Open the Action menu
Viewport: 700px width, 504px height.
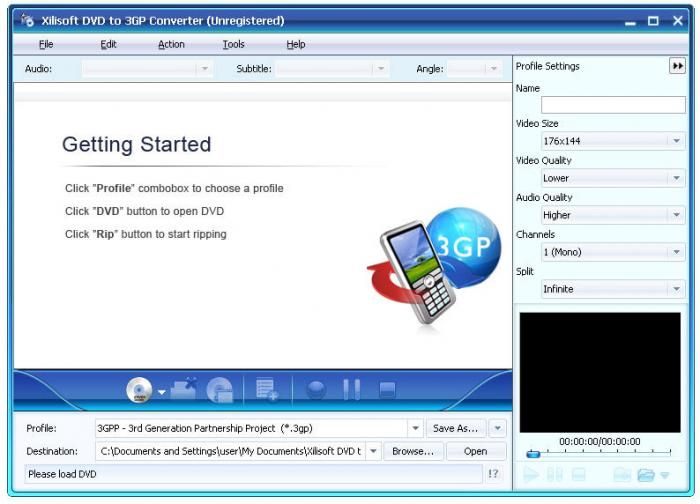tap(171, 44)
